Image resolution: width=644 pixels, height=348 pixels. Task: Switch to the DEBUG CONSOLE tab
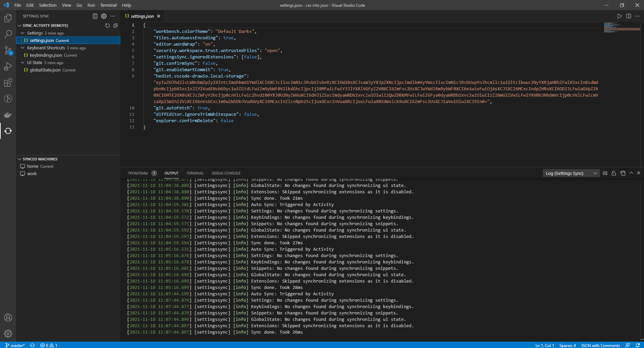[226, 173]
